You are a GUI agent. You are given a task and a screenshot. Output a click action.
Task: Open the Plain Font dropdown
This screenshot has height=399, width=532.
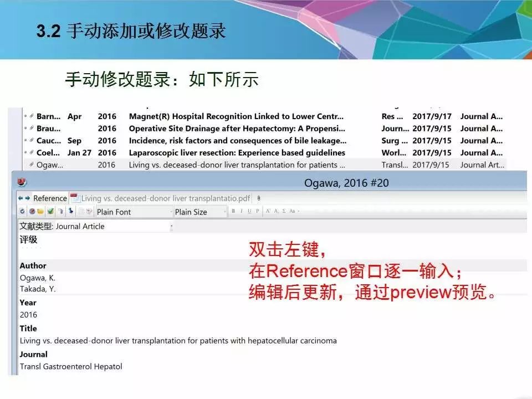pos(134,212)
